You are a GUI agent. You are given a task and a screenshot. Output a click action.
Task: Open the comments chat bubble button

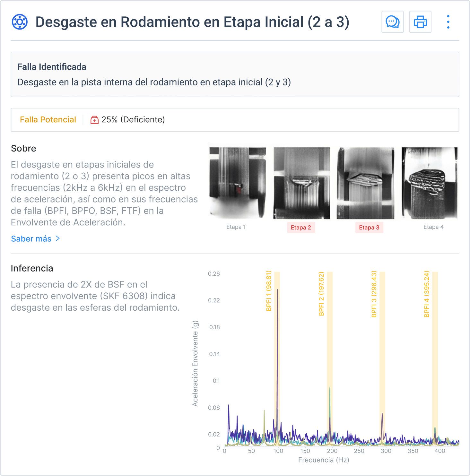[392, 22]
